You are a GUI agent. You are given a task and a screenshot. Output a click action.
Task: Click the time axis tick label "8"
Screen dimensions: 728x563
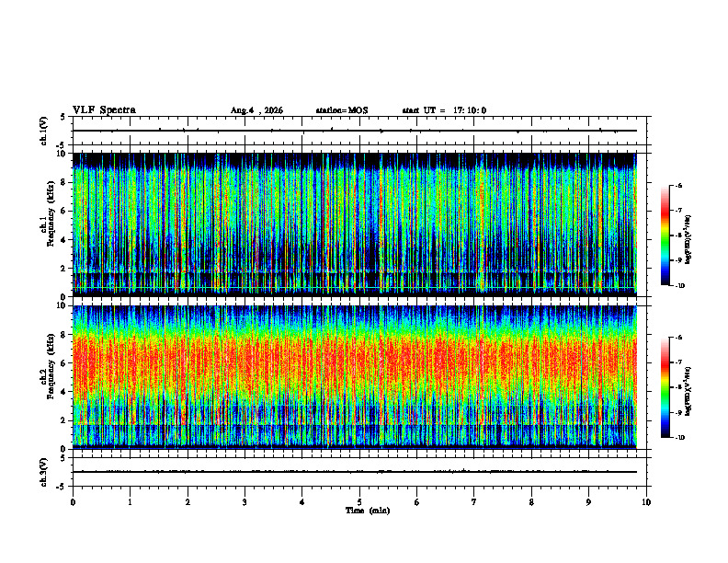click(531, 502)
